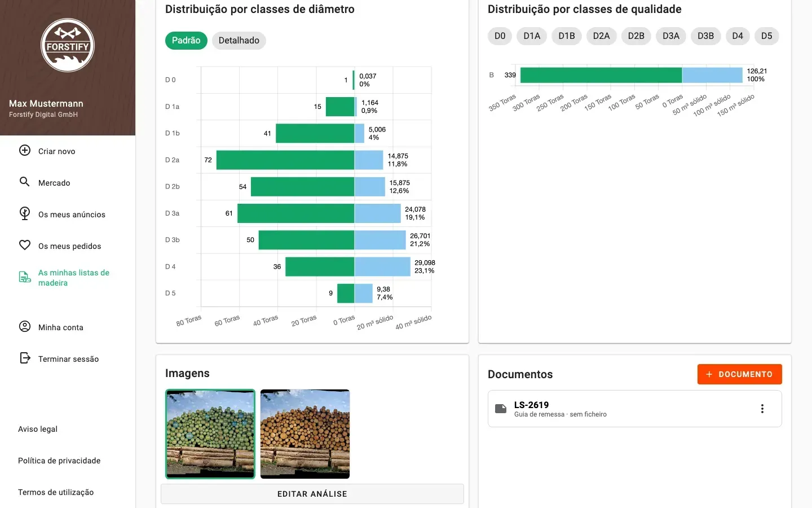Click Forstify Digital GmbH company text

43,115
